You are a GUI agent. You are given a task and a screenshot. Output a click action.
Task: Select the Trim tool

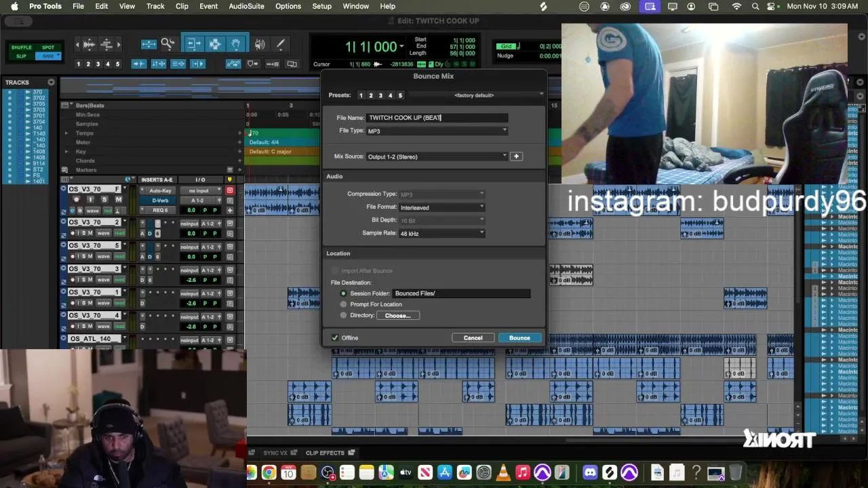coord(193,44)
